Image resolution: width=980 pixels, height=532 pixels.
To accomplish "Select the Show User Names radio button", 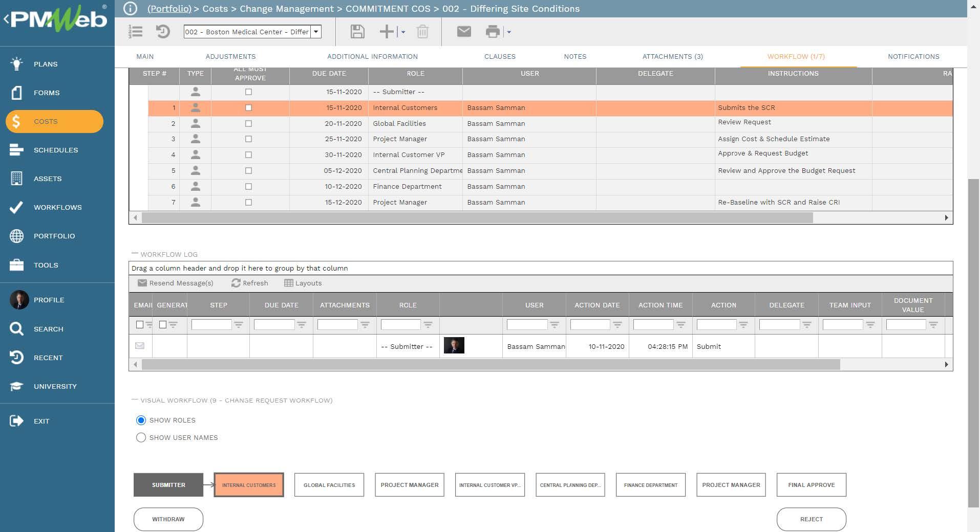I will click(x=141, y=437).
